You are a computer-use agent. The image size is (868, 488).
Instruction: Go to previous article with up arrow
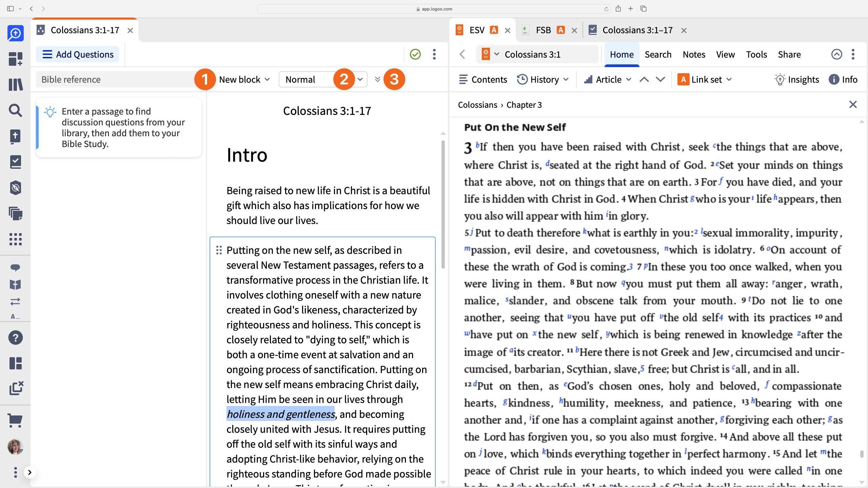point(644,80)
